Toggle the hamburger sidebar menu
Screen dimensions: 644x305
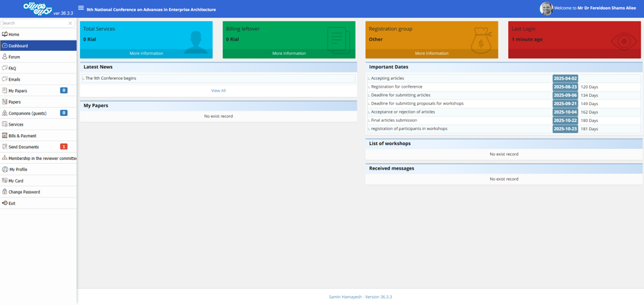tap(80, 8)
